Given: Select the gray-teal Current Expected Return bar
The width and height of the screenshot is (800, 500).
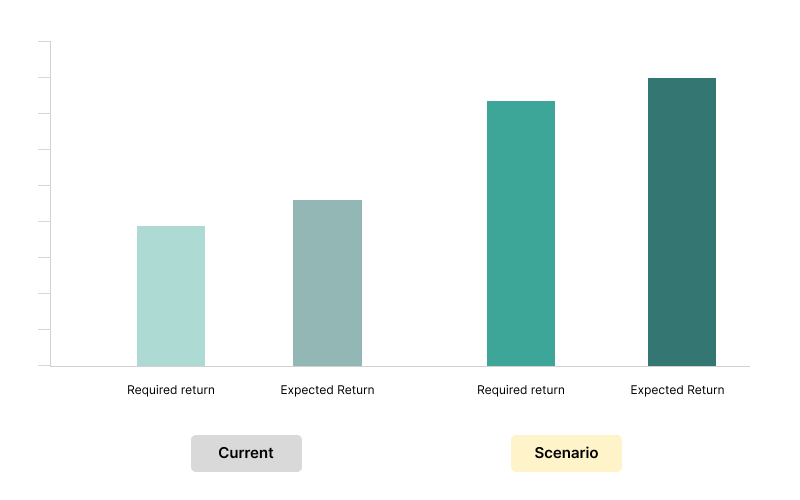Looking at the screenshot, I should coord(327,283).
